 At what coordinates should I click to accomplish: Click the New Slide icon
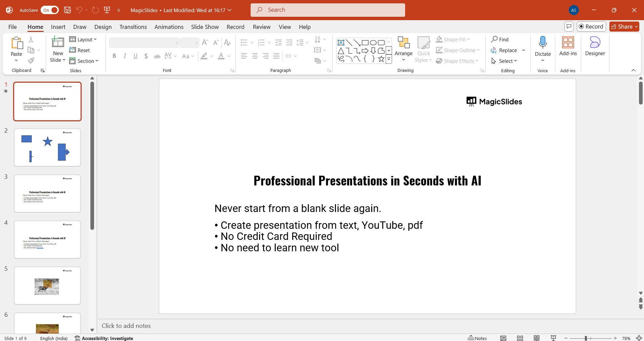(x=58, y=42)
